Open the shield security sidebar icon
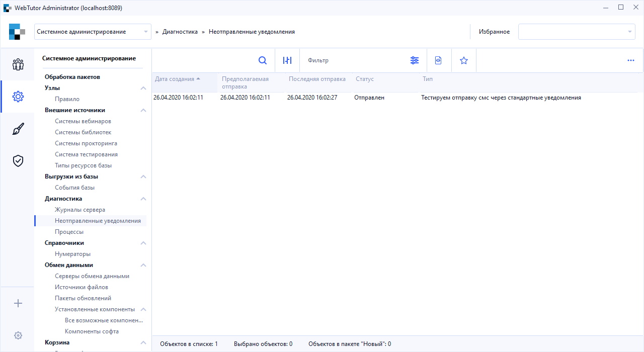The height and width of the screenshot is (352, 644). pos(18,161)
